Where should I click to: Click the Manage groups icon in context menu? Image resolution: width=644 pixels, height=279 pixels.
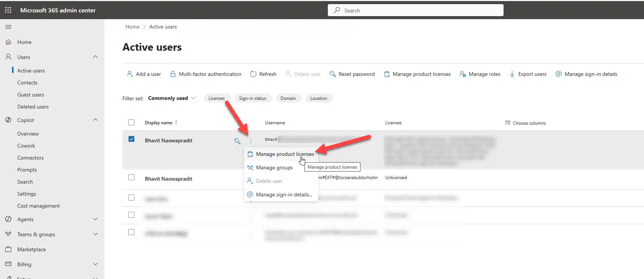coord(250,167)
